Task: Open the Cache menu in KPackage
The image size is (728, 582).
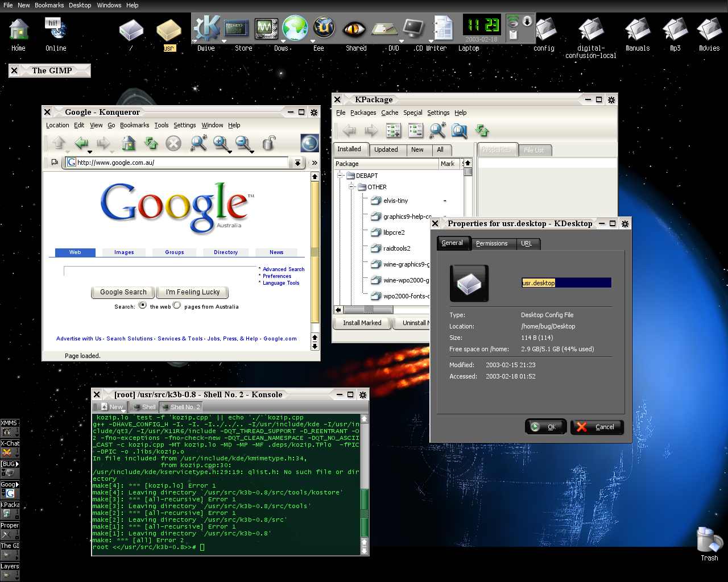Action: coord(390,113)
